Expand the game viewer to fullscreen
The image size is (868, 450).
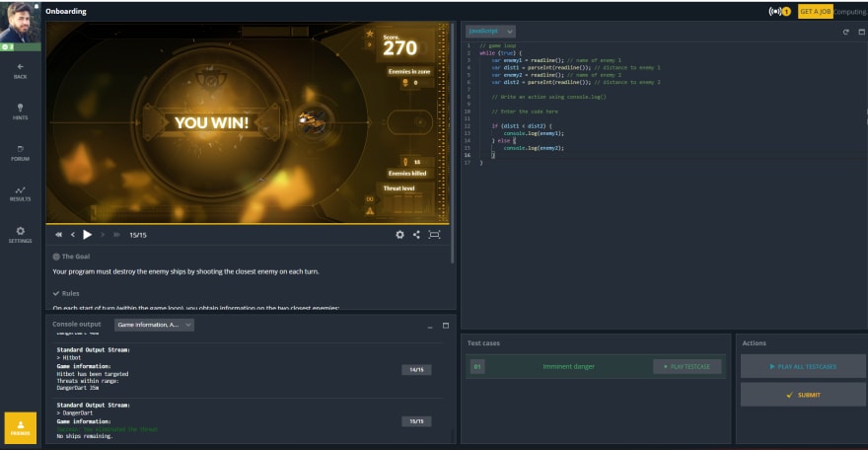(x=435, y=235)
